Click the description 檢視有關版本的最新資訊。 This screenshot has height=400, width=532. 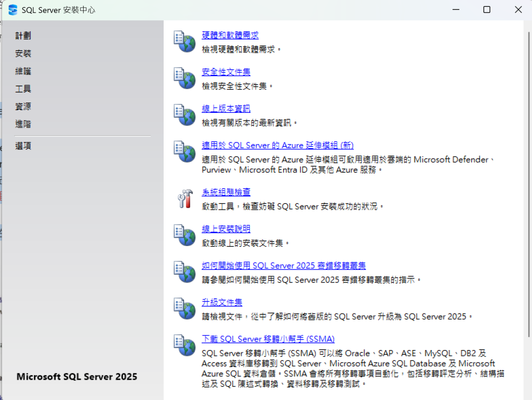[x=249, y=123]
